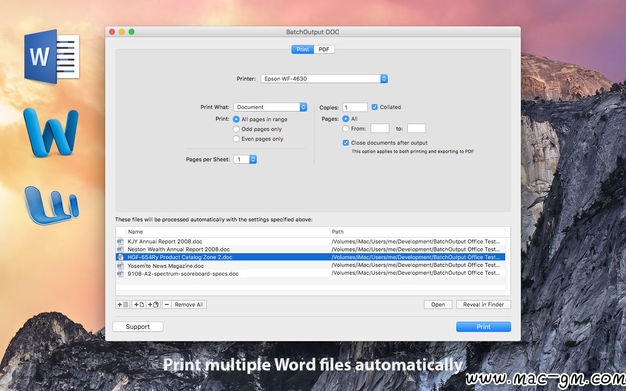Select Yosemite News Magazine.doc file name
The image size is (626, 391).
pyautogui.click(x=166, y=266)
